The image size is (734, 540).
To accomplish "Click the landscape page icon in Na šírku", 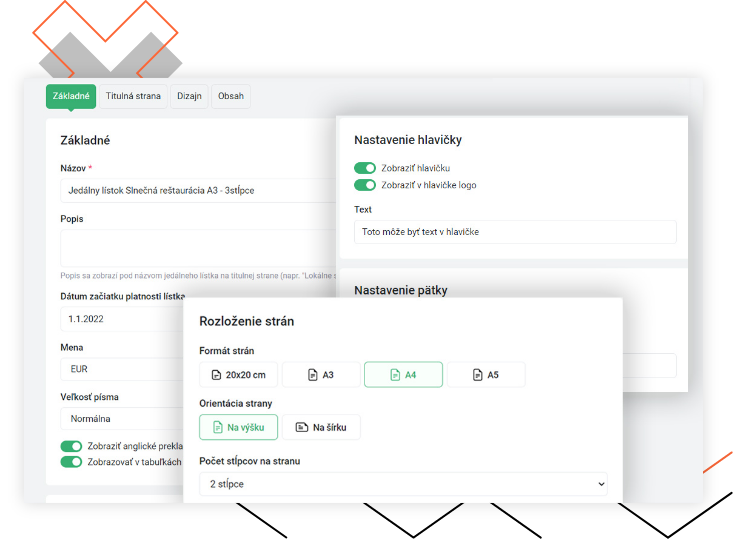I will [302, 427].
